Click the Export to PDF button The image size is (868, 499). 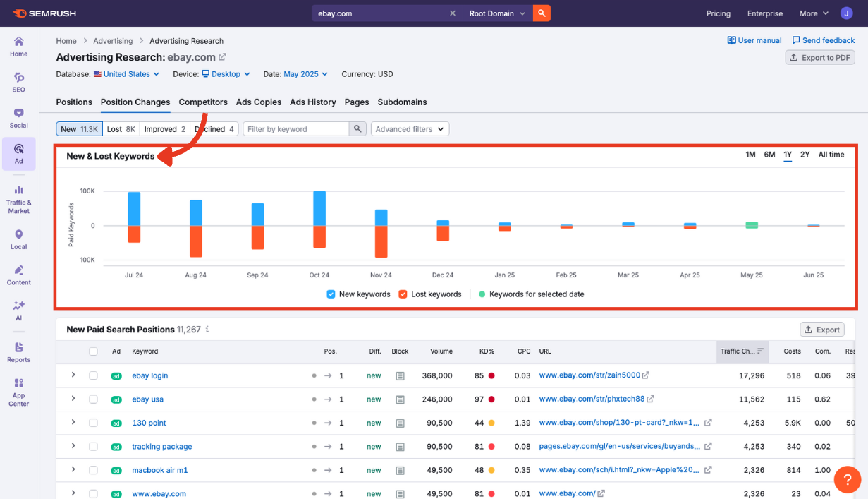820,57
